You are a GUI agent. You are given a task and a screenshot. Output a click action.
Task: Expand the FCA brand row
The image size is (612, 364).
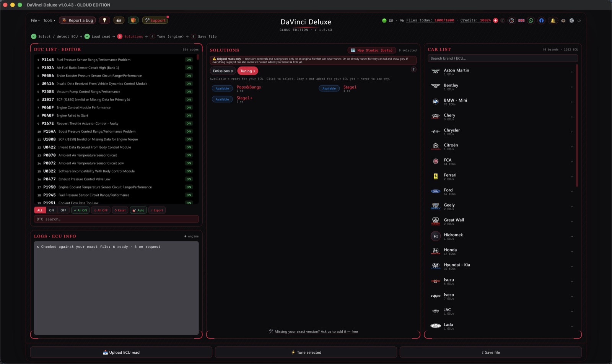[502, 161]
